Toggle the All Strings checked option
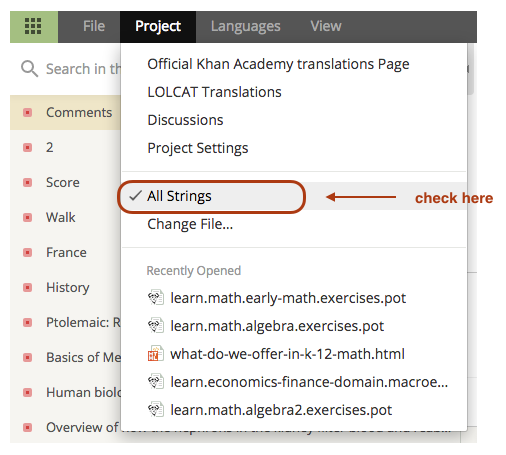 pyautogui.click(x=294, y=196)
